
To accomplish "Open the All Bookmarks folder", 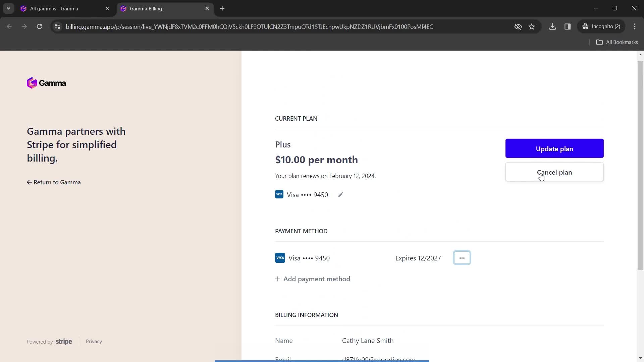I will pyautogui.click(x=617, y=42).
